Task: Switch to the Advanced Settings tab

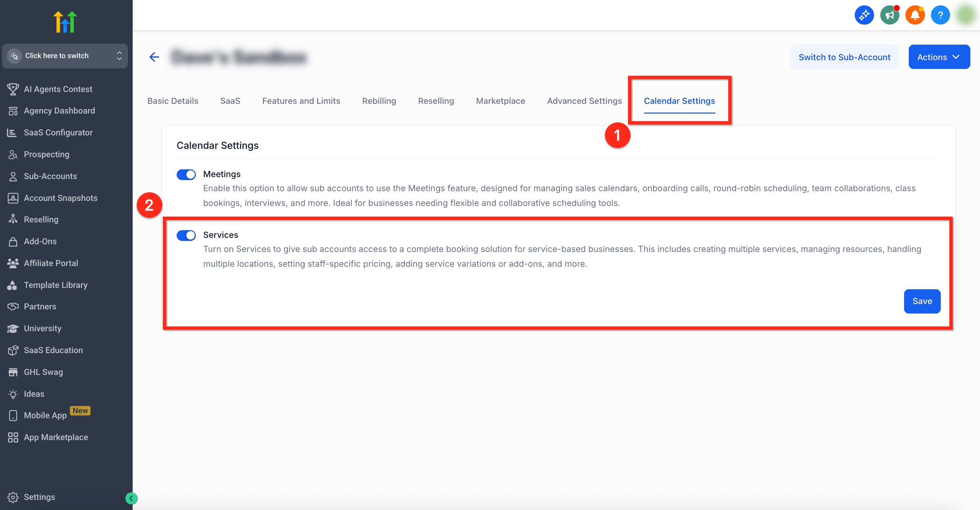Action: tap(584, 101)
